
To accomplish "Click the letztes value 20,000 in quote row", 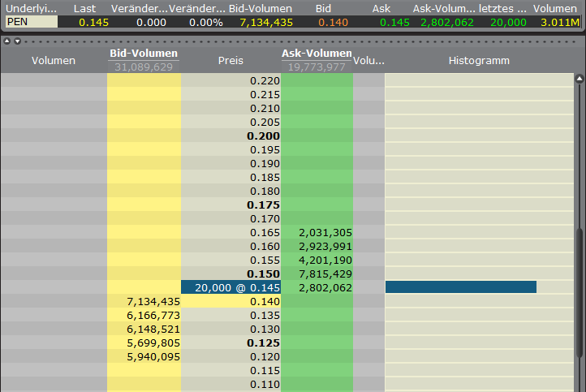I will [507, 21].
